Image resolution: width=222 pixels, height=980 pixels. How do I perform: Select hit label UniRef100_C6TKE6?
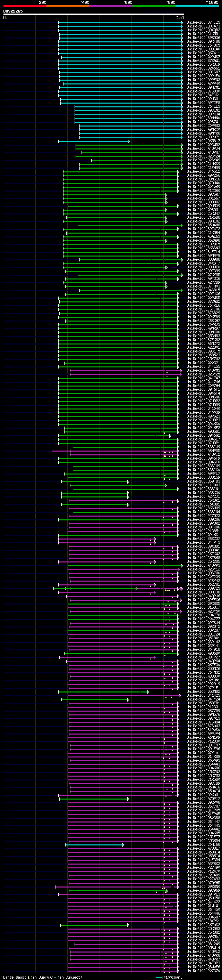(203, 306)
